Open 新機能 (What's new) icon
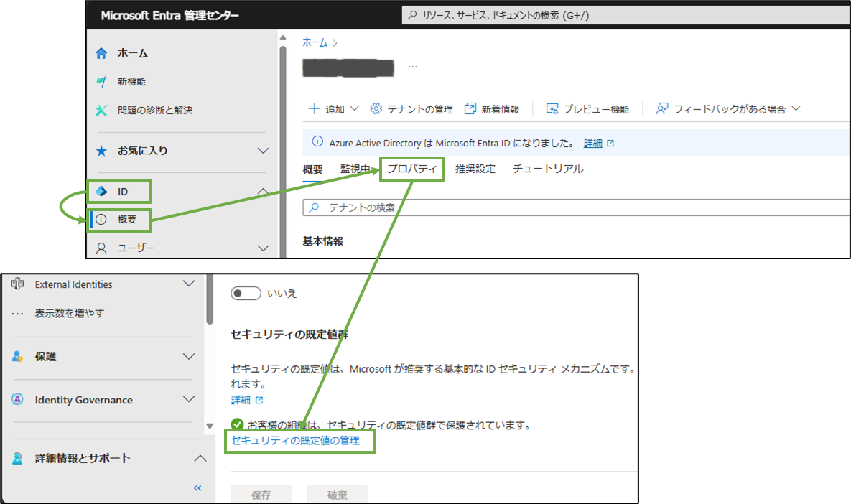Image resolution: width=851 pixels, height=504 pixels. pos(101,81)
